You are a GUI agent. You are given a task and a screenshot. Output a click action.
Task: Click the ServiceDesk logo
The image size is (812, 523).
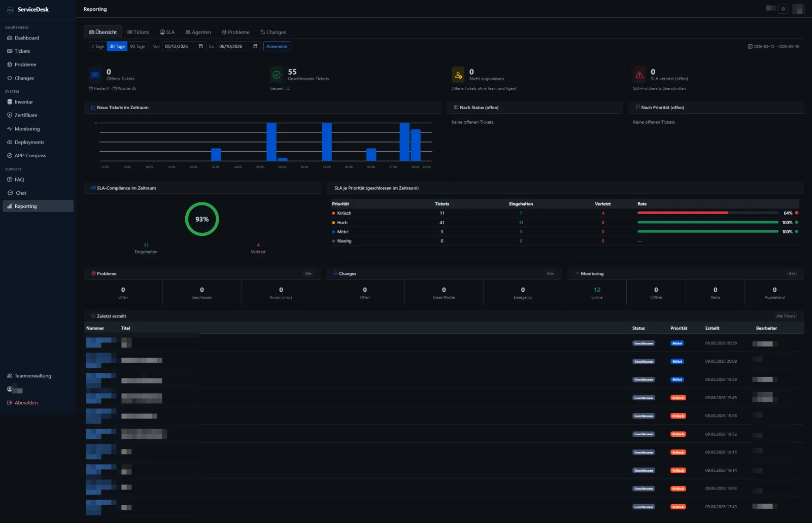coord(10,10)
